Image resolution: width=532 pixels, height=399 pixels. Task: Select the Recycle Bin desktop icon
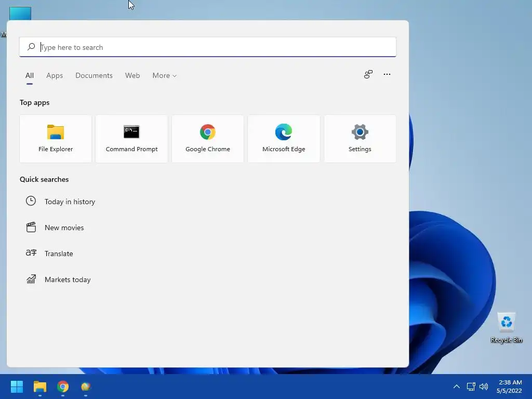(x=506, y=328)
